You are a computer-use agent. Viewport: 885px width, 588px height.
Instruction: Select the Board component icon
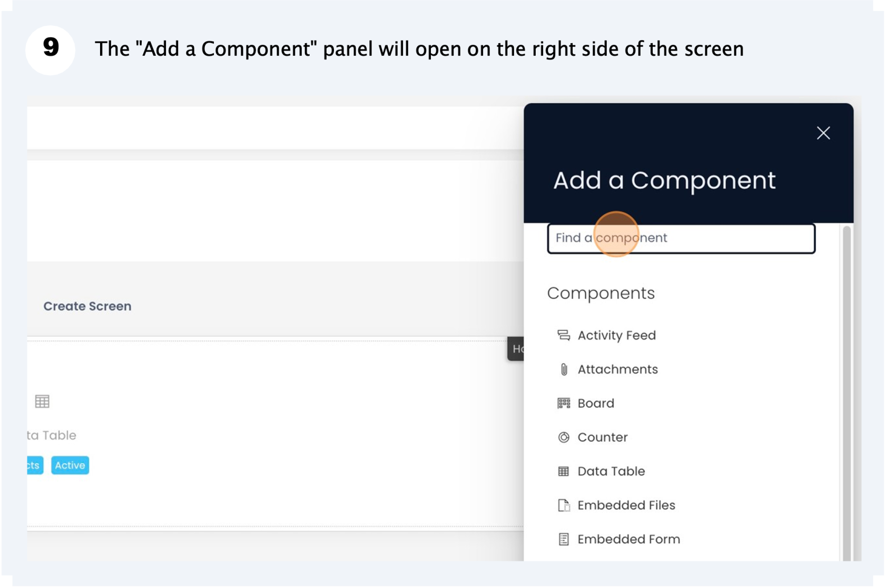[564, 403]
